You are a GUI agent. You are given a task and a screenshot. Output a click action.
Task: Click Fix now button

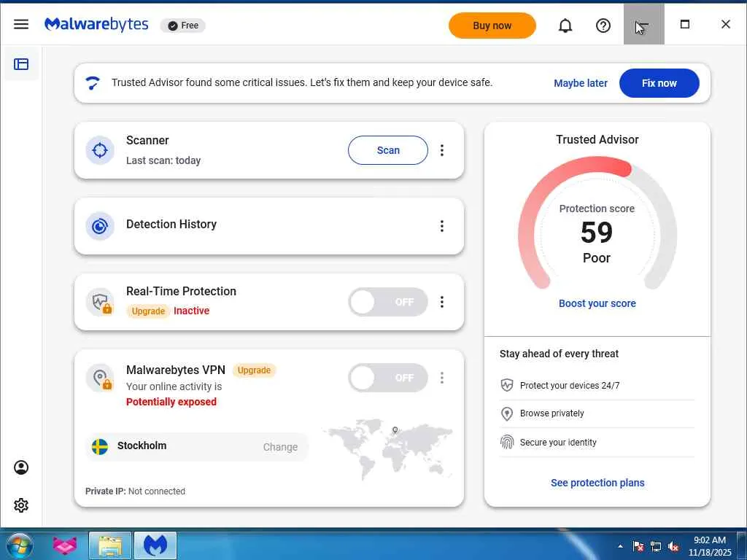pyautogui.click(x=659, y=83)
